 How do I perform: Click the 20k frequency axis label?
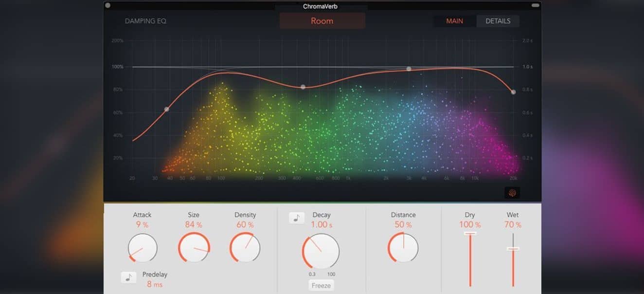tap(513, 179)
